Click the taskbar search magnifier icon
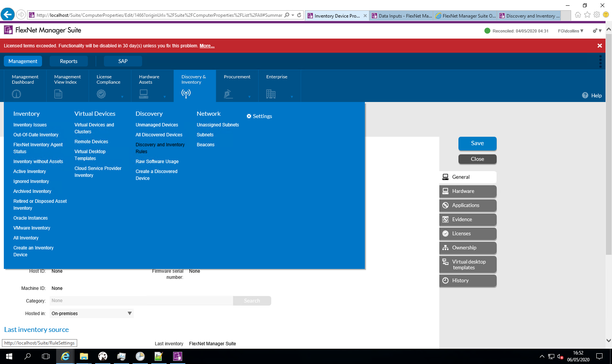The height and width of the screenshot is (364, 612). (28, 356)
